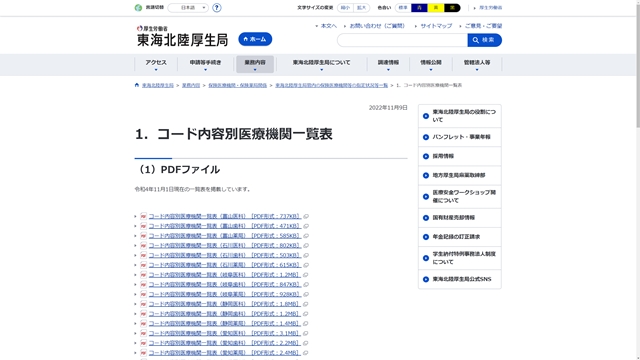The height and width of the screenshot is (360, 640).
Task: Open the question-mark help icon
Action: coord(217,8)
